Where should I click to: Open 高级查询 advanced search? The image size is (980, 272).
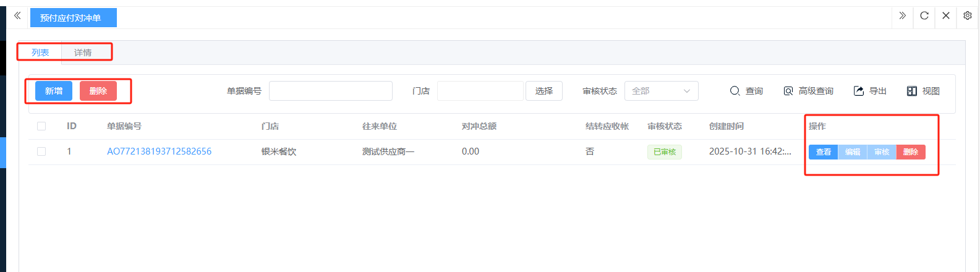point(808,91)
